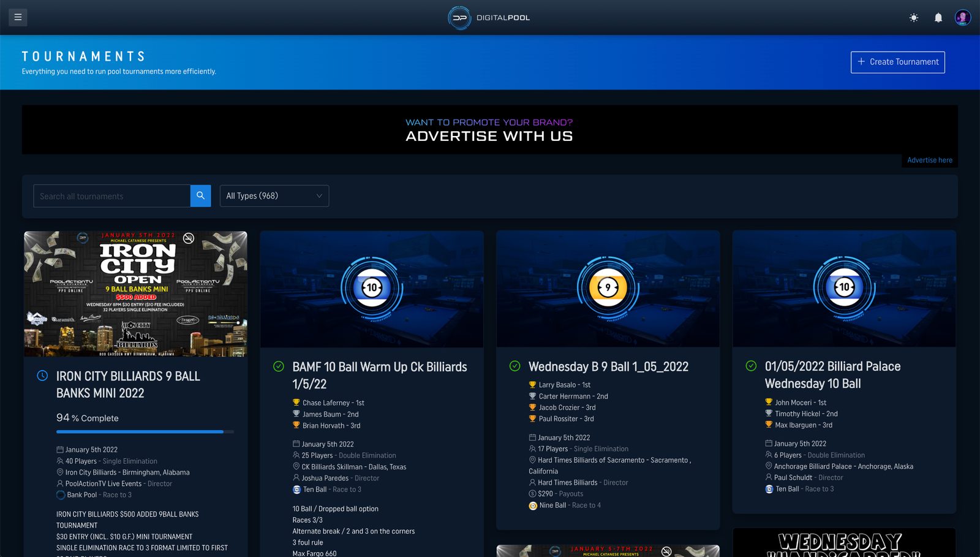Click the completed checkmark on Billiard Palace tournament
Image resolution: width=980 pixels, height=557 pixels.
pyautogui.click(x=751, y=366)
